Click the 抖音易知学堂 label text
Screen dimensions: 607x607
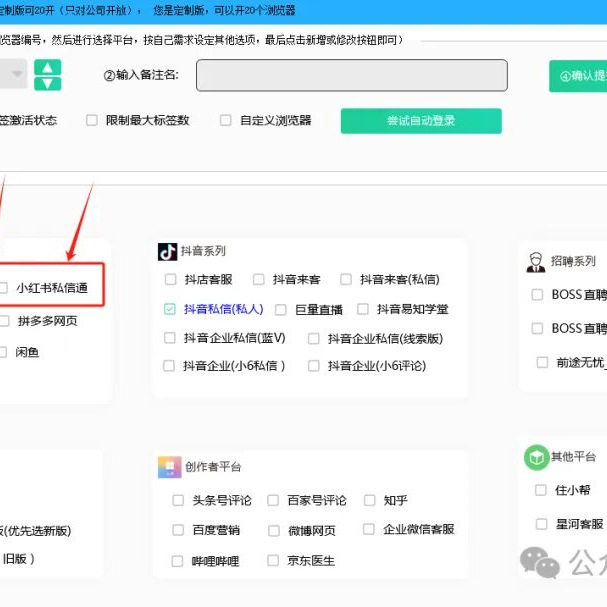pyautogui.click(x=413, y=309)
